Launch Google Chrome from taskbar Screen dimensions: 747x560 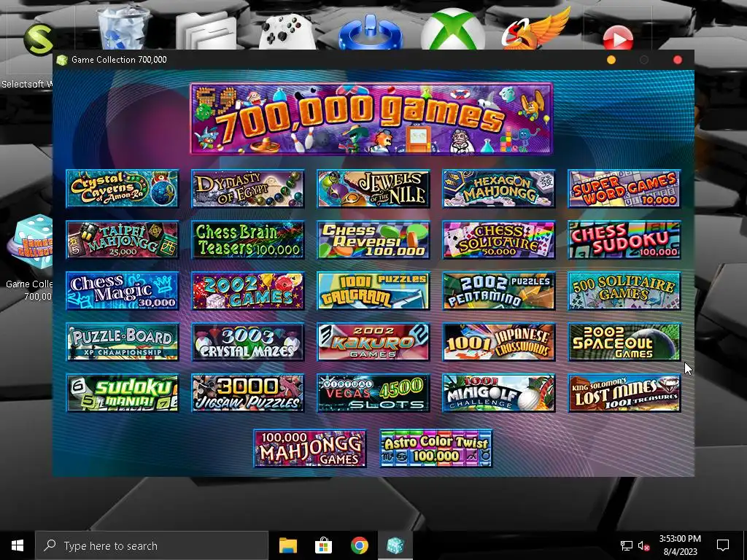click(359, 545)
